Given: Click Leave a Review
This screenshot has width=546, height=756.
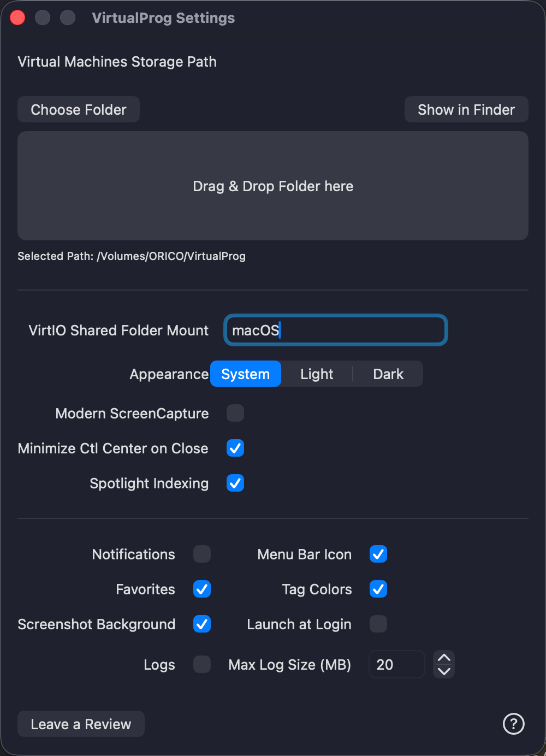Looking at the screenshot, I should (80, 724).
